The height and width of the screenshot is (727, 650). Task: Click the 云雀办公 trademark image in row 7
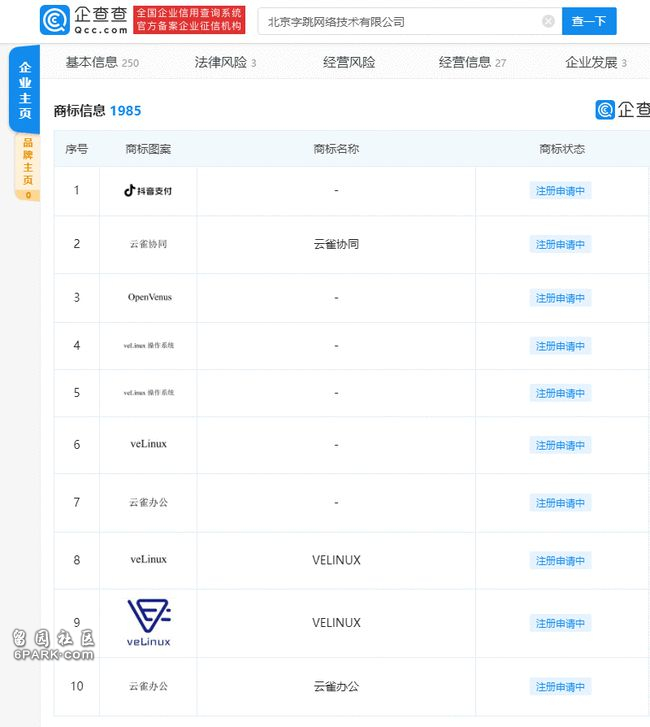click(148, 502)
